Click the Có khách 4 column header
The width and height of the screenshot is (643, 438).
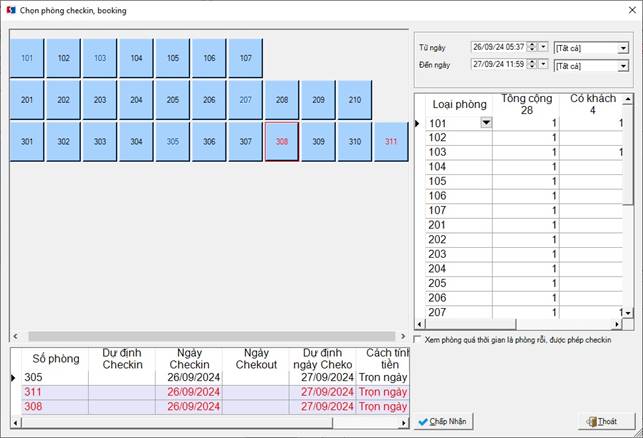tap(592, 105)
